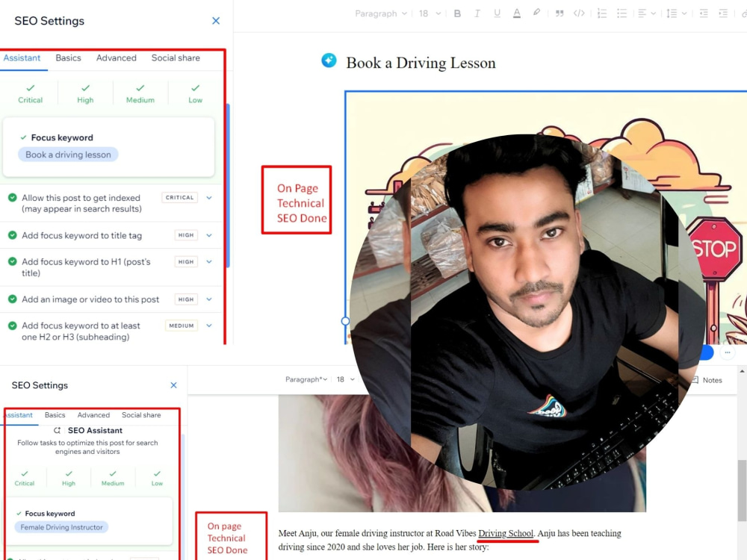Switch to Advanced tab in lower SEO panel
Image resolution: width=747 pixels, height=560 pixels.
point(93,414)
